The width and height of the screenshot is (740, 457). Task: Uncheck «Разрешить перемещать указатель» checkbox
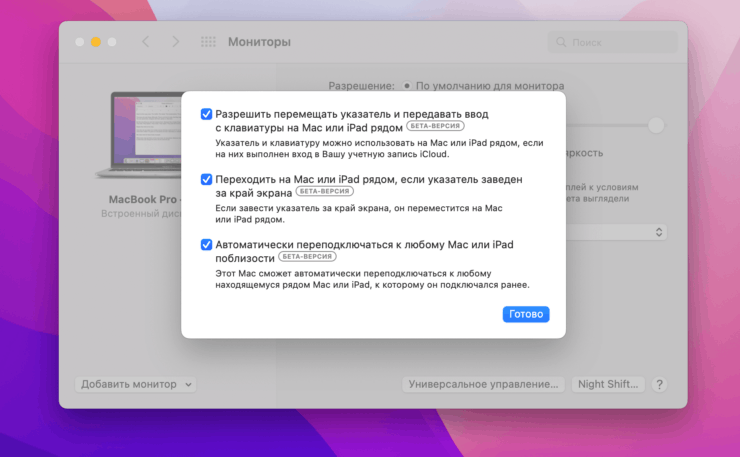(206, 114)
